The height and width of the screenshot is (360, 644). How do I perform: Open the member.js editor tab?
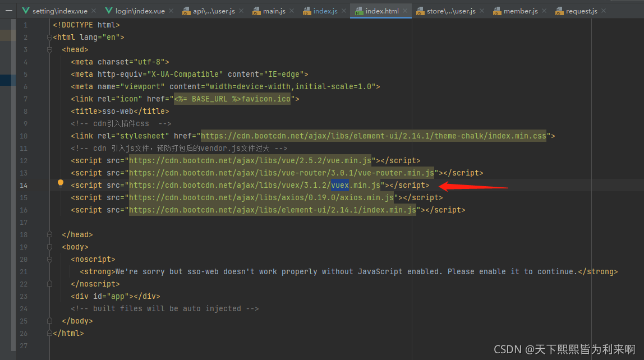click(521, 11)
